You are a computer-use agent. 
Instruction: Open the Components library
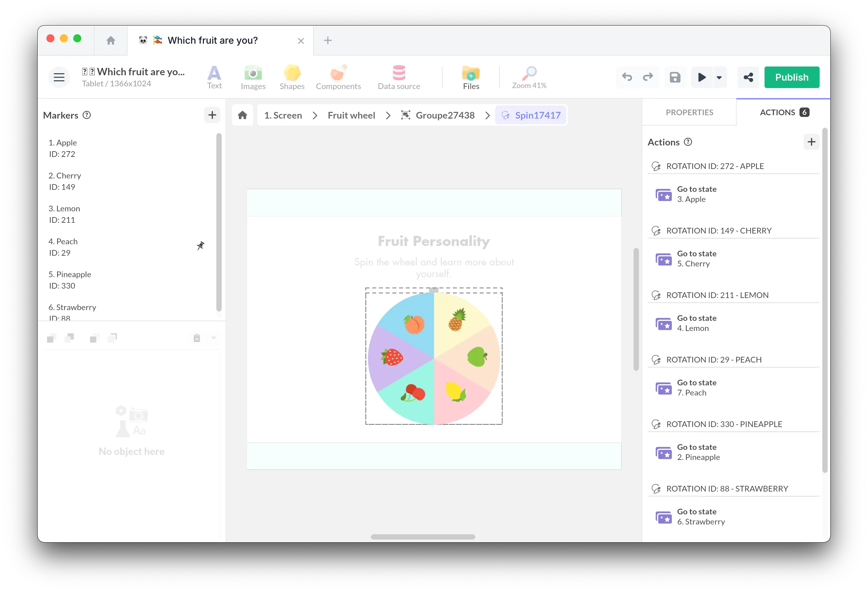[x=338, y=77]
